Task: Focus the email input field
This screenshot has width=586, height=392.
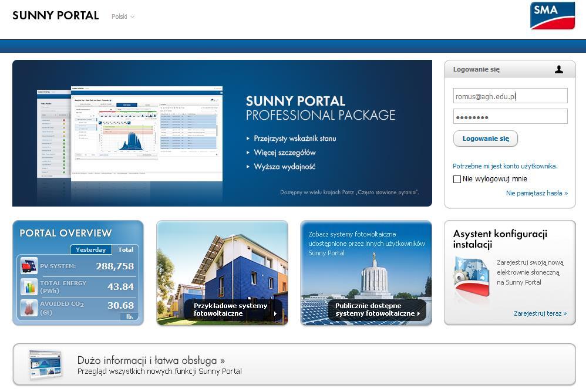Action: [x=510, y=96]
